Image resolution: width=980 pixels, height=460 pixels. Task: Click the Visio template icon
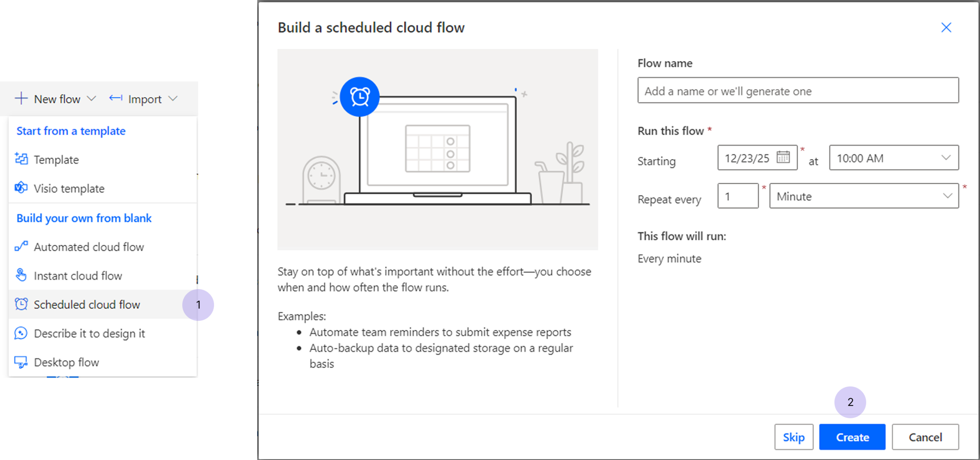point(21,188)
